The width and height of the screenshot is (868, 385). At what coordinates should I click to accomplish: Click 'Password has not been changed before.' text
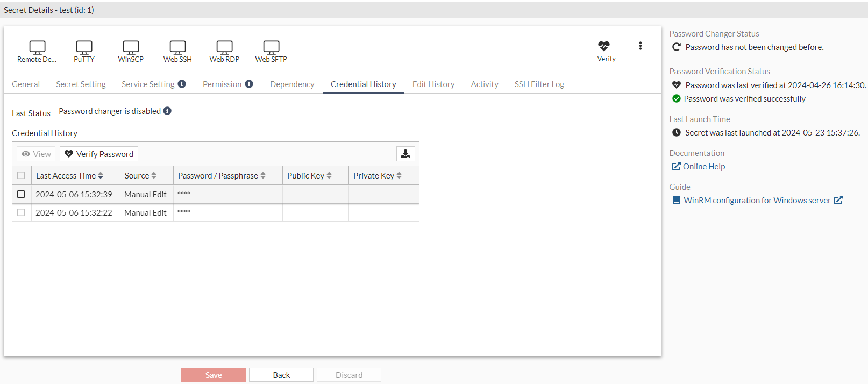tap(755, 47)
